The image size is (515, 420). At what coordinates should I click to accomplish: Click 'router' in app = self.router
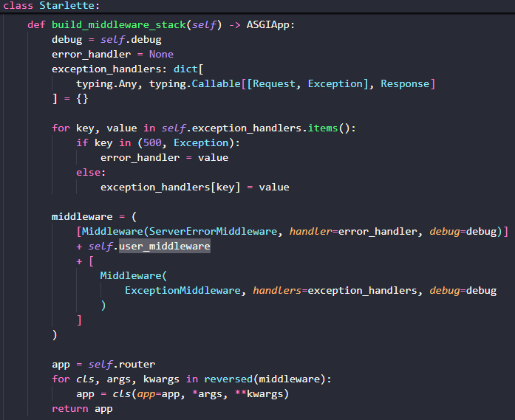coord(137,364)
